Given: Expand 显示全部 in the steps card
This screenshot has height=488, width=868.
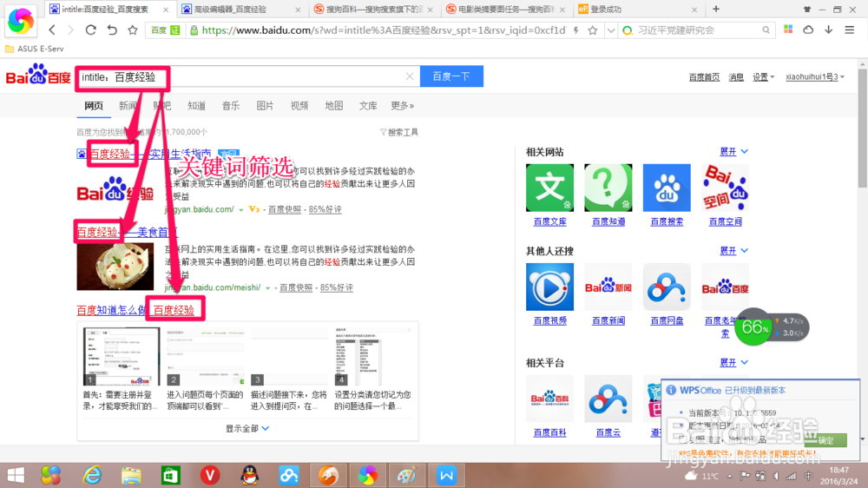Looking at the screenshot, I should (x=247, y=428).
